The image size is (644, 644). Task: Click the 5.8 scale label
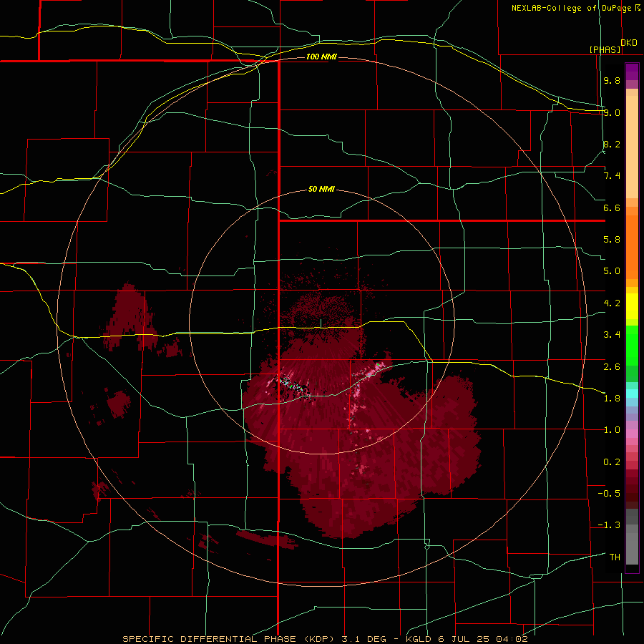click(x=612, y=240)
